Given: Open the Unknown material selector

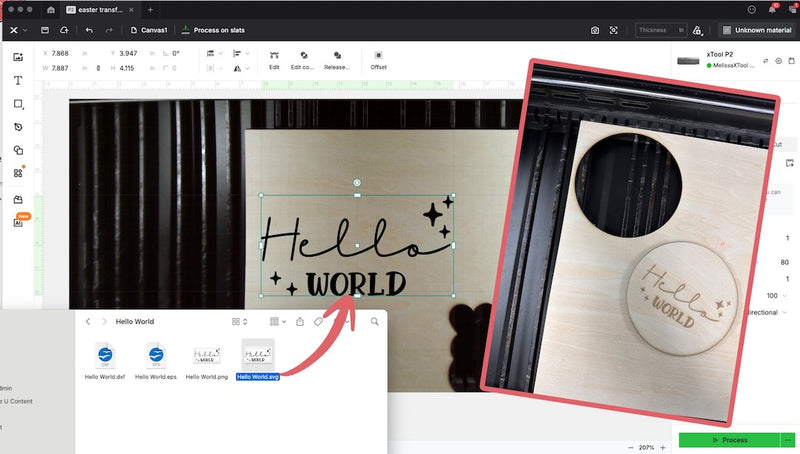Looking at the screenshot, I should tap(757, 30).
